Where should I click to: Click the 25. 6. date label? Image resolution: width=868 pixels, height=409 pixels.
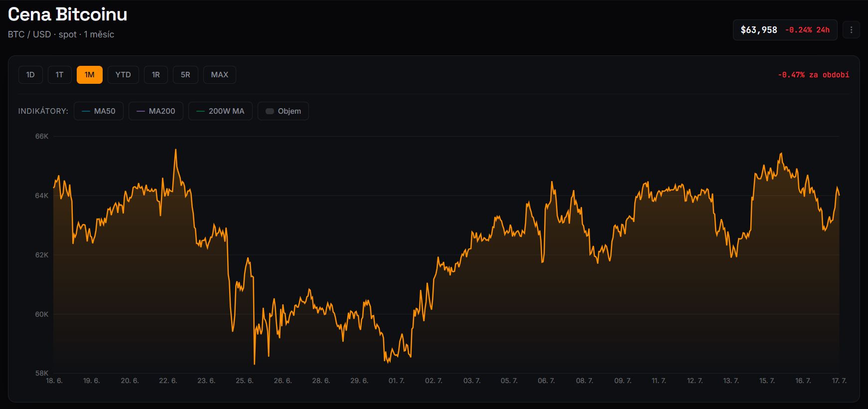point(245,381)
